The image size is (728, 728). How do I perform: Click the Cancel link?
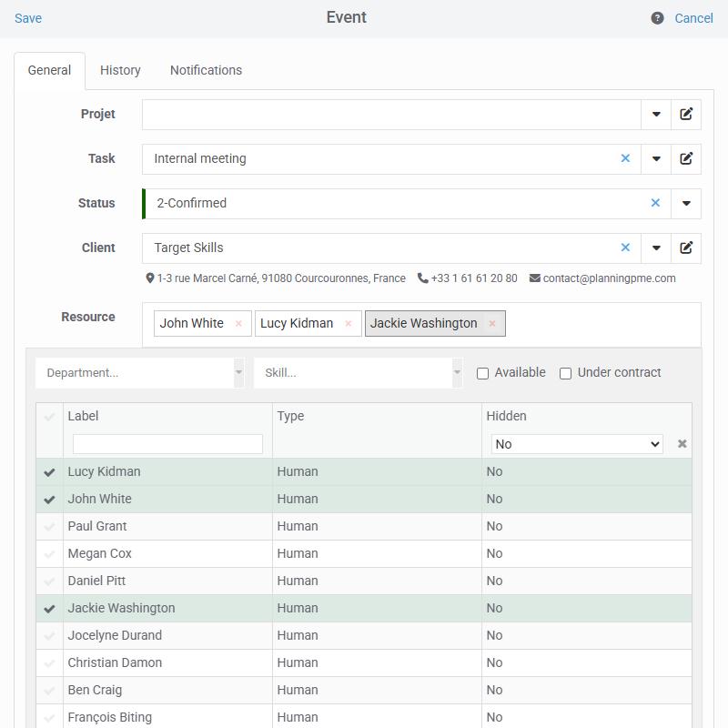click(693, 18)
